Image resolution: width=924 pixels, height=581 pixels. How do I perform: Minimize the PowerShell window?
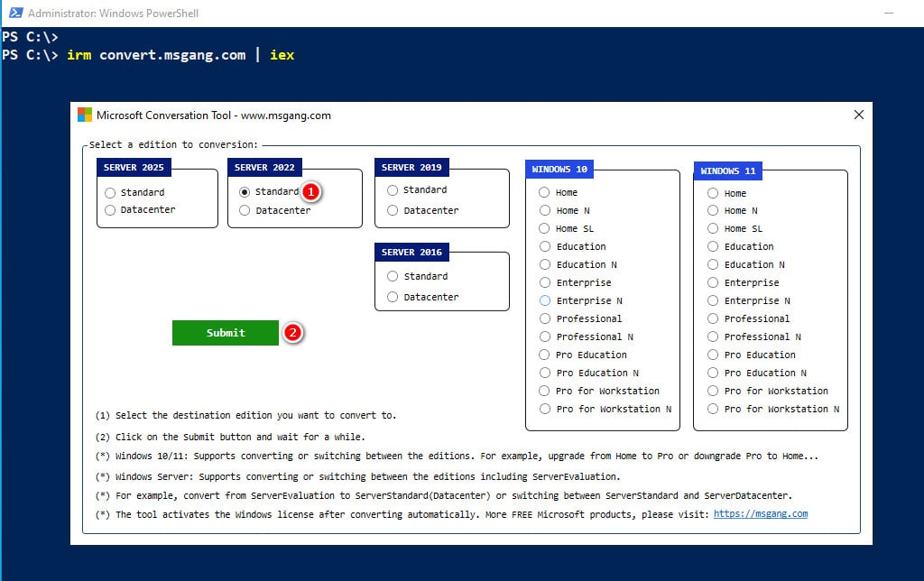tap(889, 13)
